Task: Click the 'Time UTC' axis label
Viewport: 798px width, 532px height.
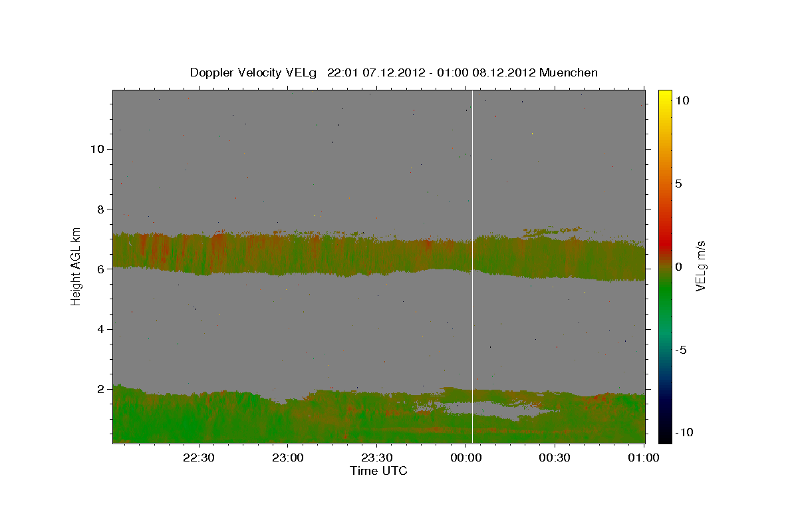Action: [378, 471]
